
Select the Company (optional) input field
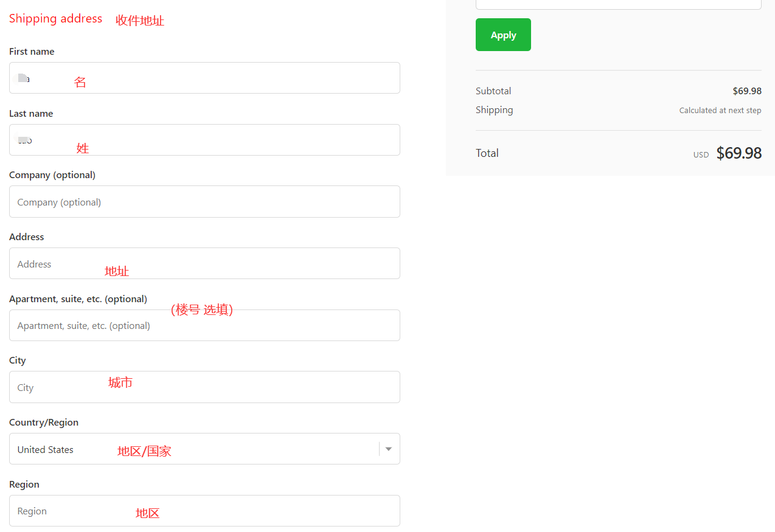coord(204,201)
